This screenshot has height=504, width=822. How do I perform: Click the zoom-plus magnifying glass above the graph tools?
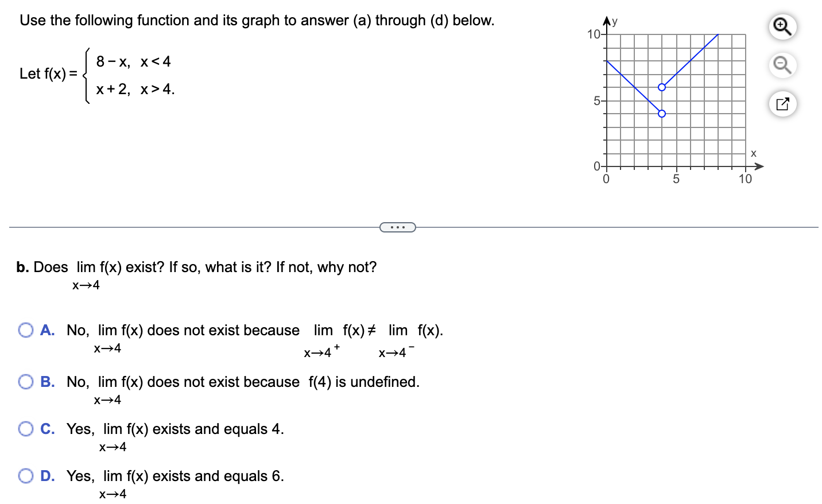pos(782,27)
